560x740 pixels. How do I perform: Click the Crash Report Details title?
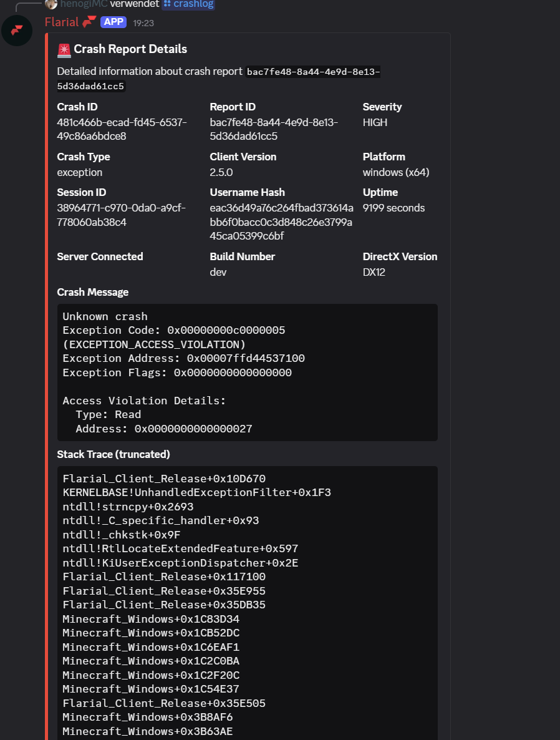(130, 49)
